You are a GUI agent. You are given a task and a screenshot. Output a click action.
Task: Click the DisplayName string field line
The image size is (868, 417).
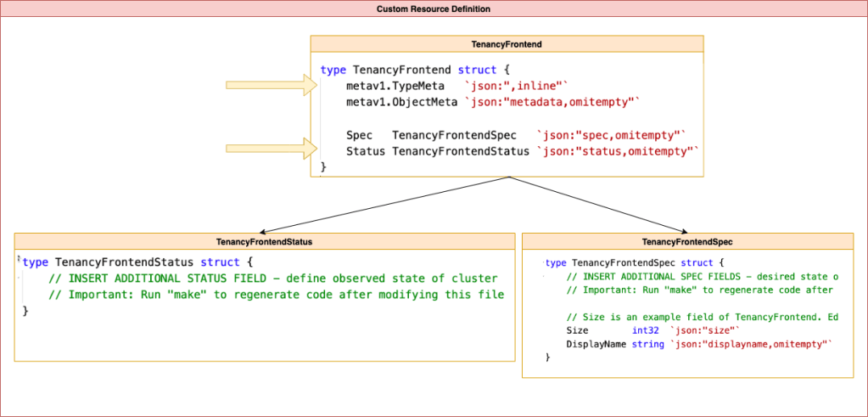tap(695, 344)
